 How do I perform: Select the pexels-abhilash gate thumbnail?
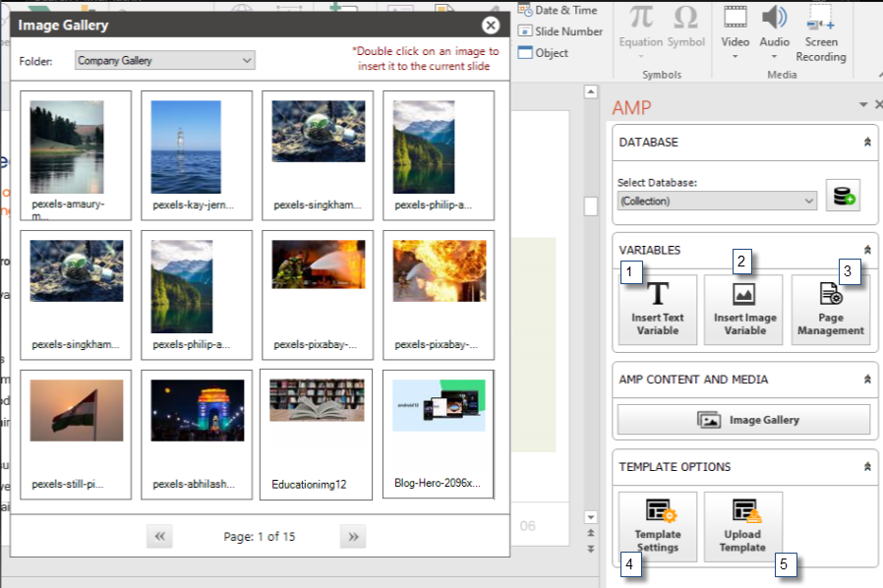coord(197,435)
